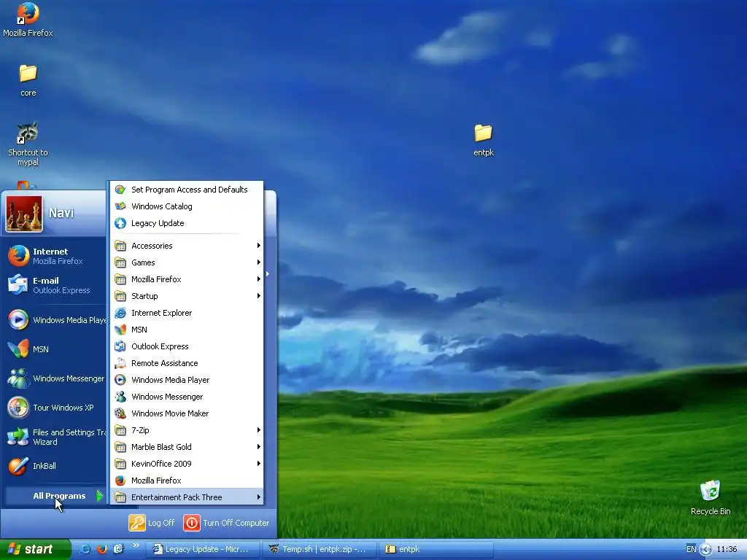Expand hidden system tray icons arrow

706,550
